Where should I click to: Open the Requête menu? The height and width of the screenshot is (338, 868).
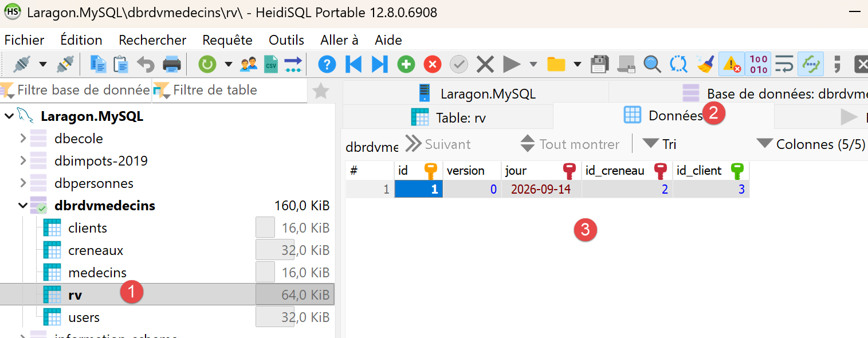tap(227, 40)
